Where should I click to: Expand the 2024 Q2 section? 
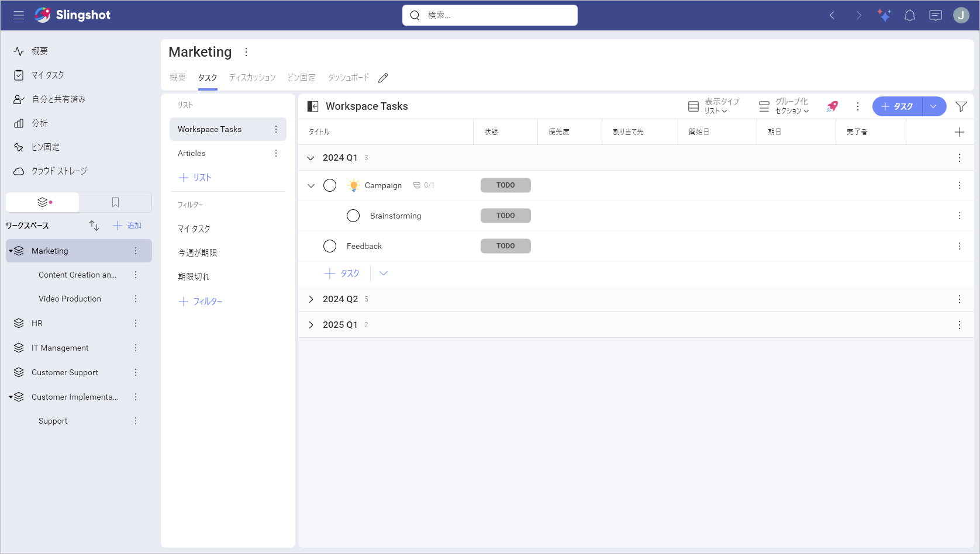[311, 299]
